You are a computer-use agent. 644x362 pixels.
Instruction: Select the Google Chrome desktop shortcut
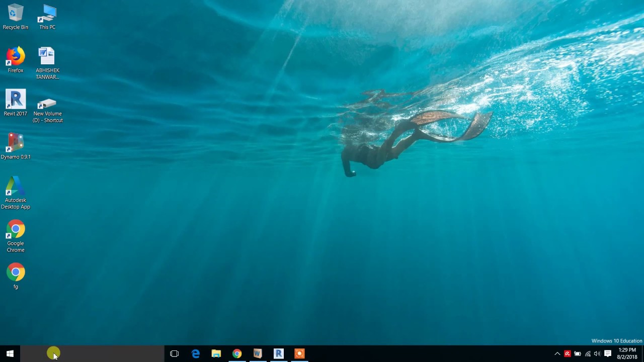click(x=16, y=236)
